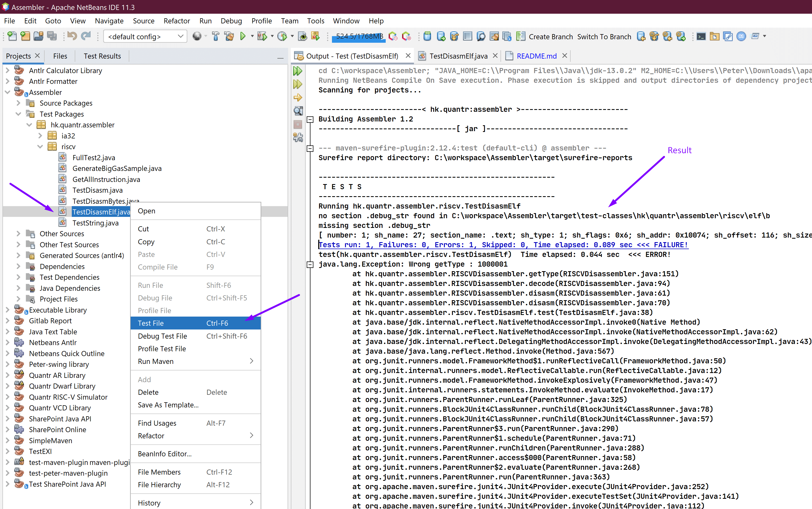Click the Redo arrow icon
Viewport: 812px width, 509px height.
pos(86,36)
